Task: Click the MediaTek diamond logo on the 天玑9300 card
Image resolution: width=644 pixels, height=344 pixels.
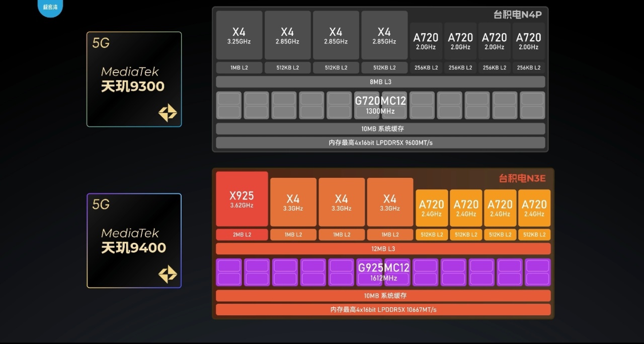Action: pyautogui.click(x=168, y=113)
